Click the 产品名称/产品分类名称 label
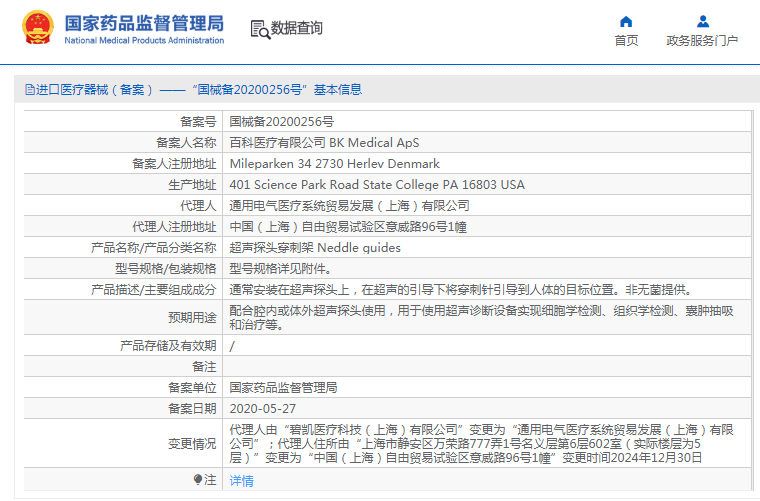760x501 pixels. (154, 248)
